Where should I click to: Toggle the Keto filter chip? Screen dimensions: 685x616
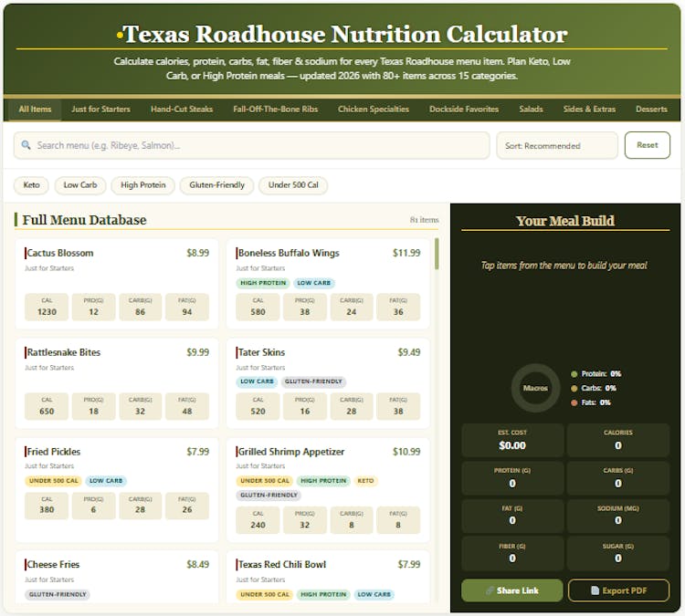tap(31, 185)
